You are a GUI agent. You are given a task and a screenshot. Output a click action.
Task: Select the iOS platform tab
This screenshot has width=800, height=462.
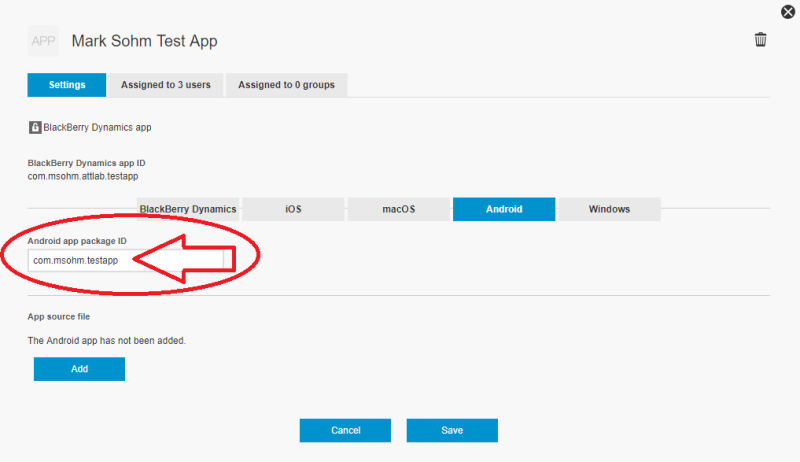click(x=293, y=209)
